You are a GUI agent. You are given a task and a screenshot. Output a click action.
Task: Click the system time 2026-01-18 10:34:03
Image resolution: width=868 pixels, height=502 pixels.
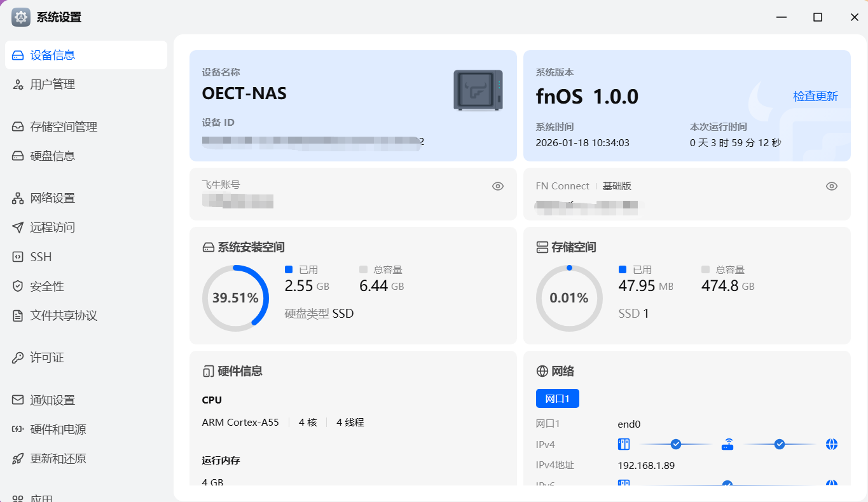(582, 143)
